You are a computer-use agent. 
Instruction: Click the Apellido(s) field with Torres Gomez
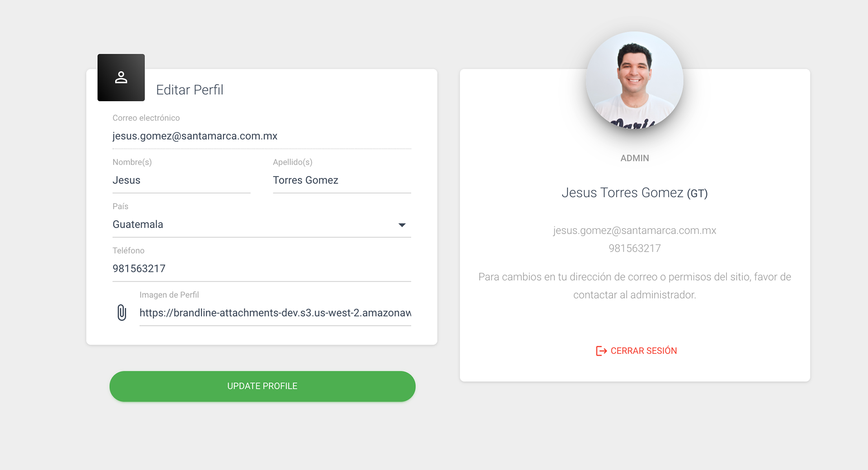(342, 180)
